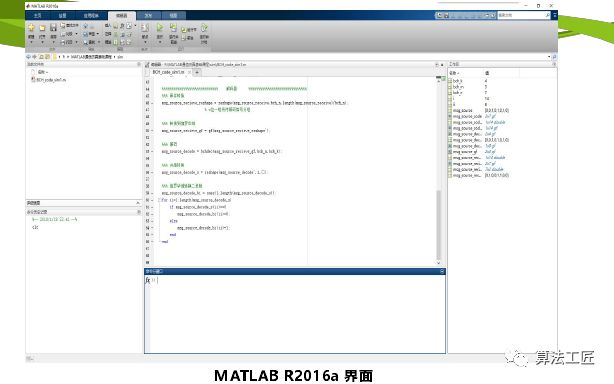Select the bch_n variable in Workspace
This screenshot has height=384, width=614.
pos(457,93)
